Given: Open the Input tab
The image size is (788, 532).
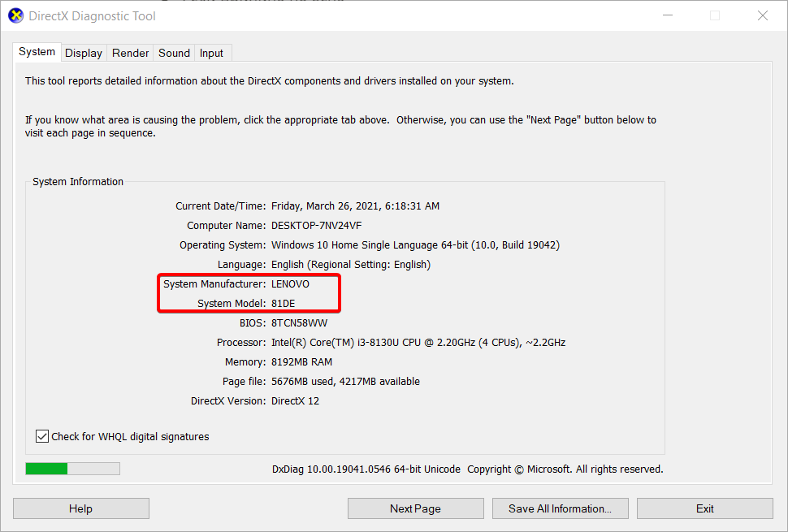Looking at the screenshot, I should pos(211,53).
